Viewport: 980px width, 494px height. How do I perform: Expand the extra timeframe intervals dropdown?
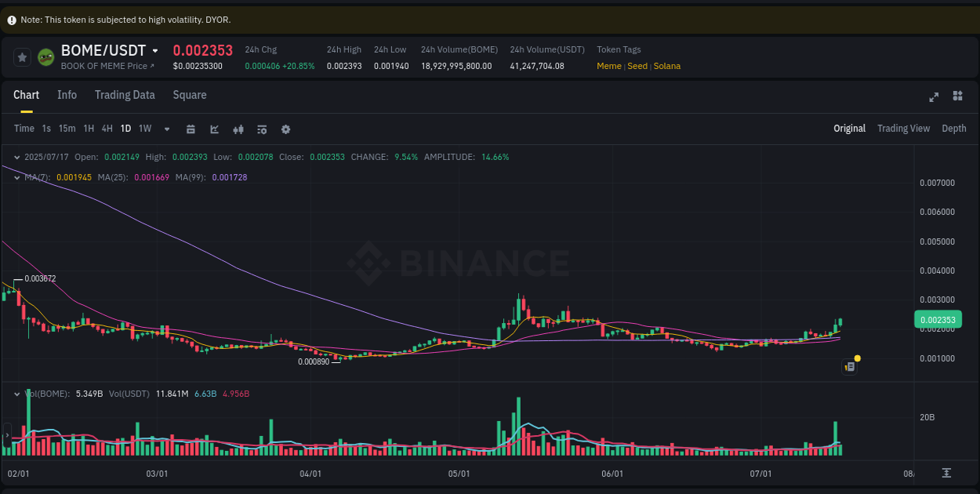coord(166,129)
